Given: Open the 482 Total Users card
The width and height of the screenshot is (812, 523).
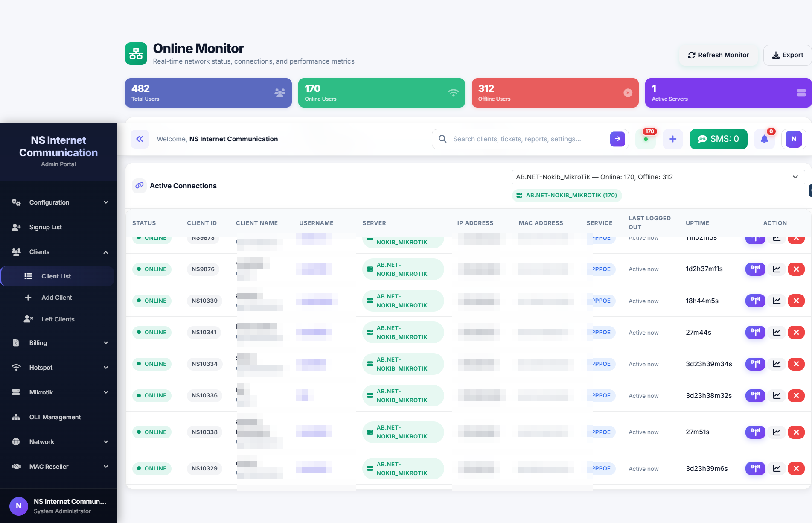Looking at the screenshot, I should 208,93.
